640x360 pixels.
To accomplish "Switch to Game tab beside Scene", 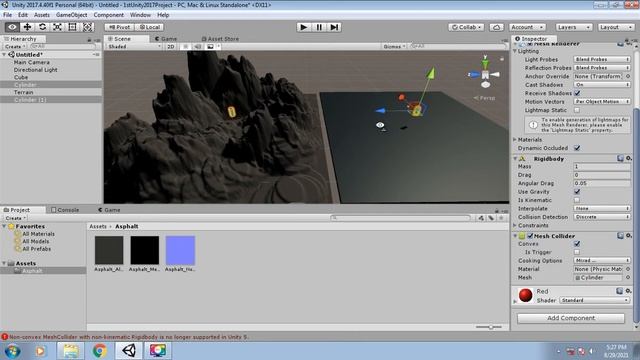I will pos(166,39).
